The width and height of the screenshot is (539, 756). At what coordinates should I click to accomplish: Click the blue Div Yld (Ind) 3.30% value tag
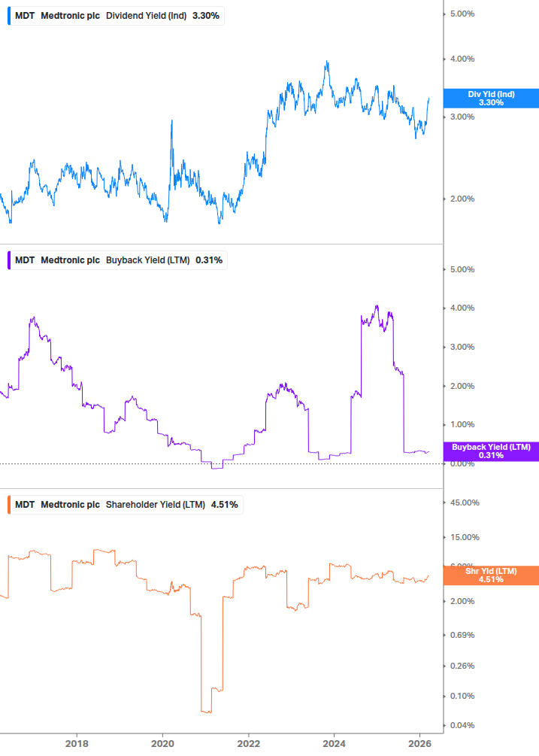491,99
